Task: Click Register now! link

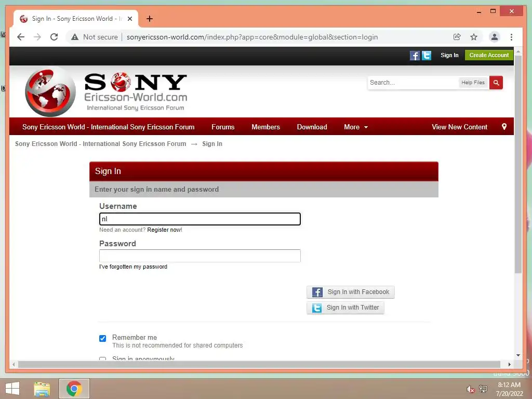Action: pos(165,230)
